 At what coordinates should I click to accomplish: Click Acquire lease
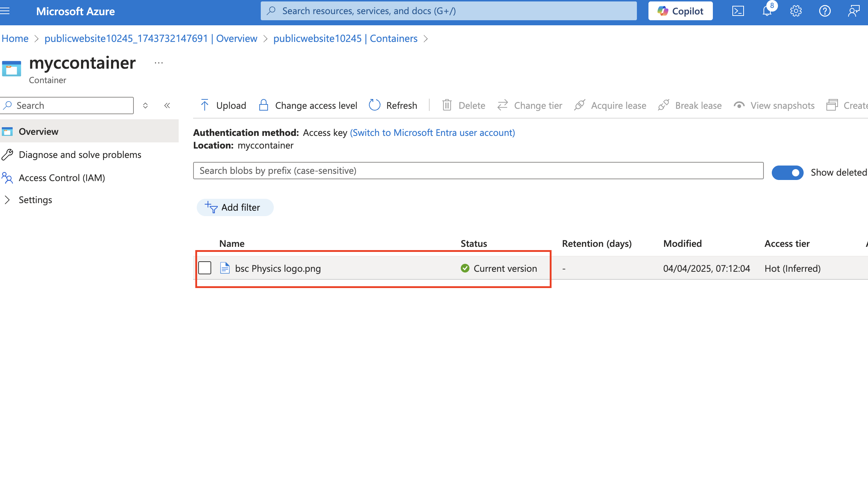pos(610,105)
